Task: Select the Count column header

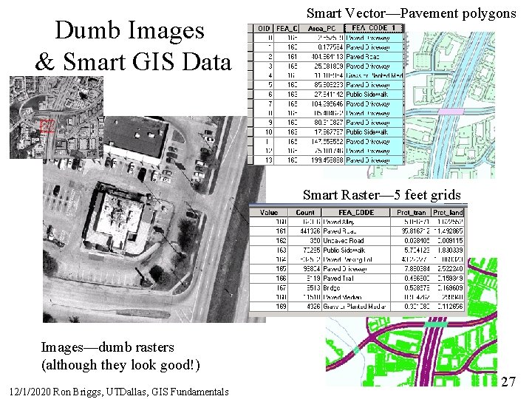Action: 304,213
